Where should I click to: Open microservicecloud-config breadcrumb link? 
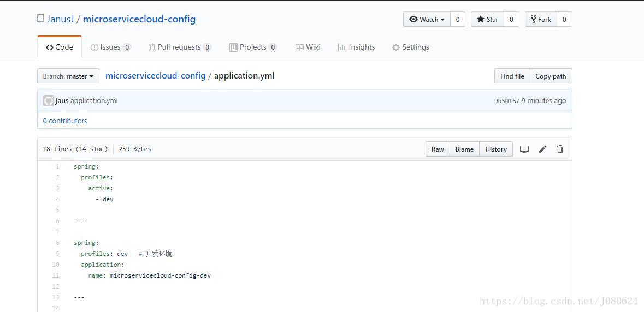pos(155,76)
